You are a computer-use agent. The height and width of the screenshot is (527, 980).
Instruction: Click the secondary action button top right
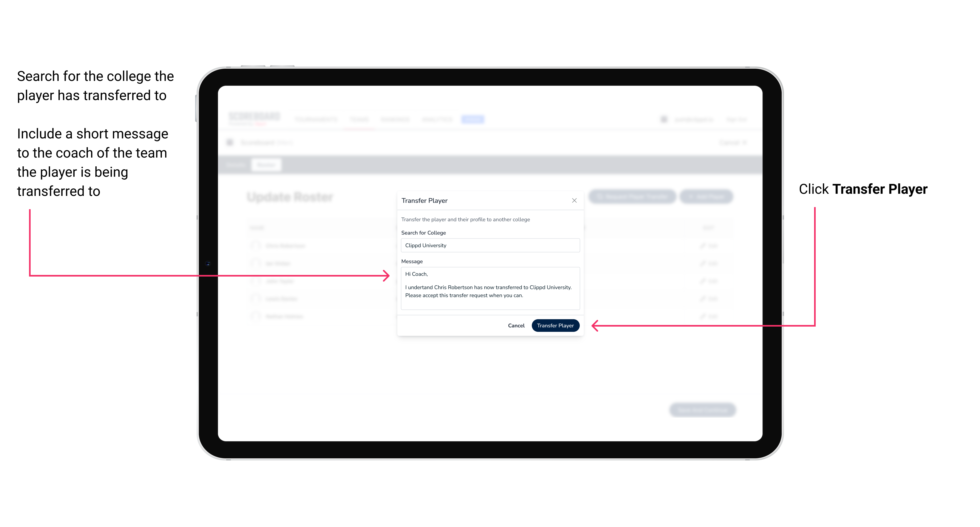(574, 200)
